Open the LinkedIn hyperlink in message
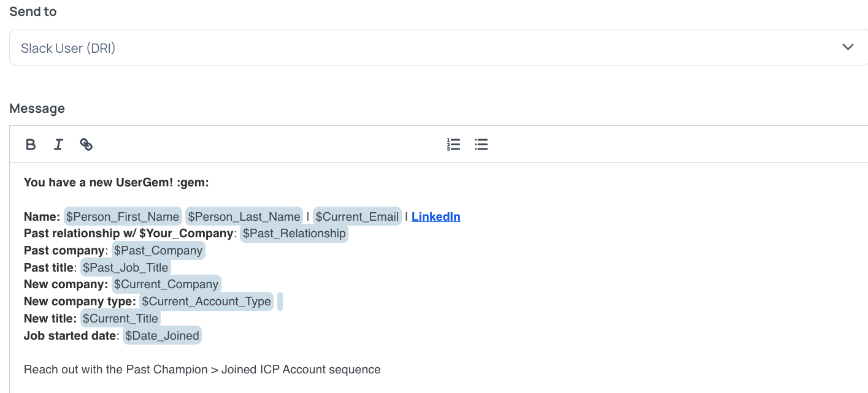The width and height of the screenshot is (868, 393). tap(436, 216)
